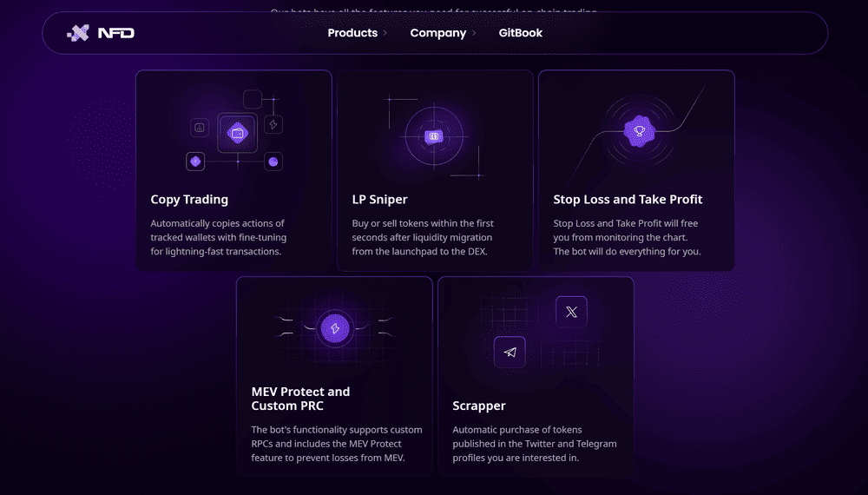This screenshot has height=495, width=868.
Task: Select the Copy Trading heading
Action: pos(189,200)
